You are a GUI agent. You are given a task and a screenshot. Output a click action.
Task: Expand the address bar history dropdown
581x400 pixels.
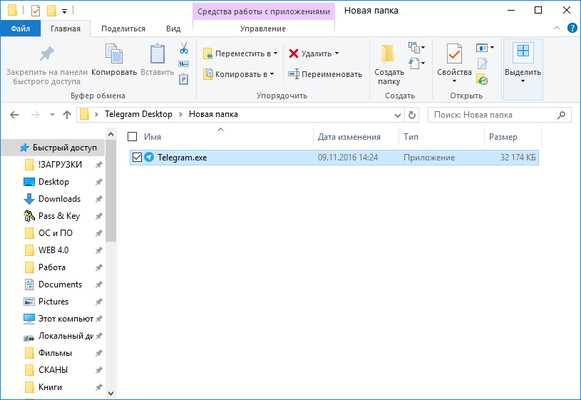click(398, 115)
